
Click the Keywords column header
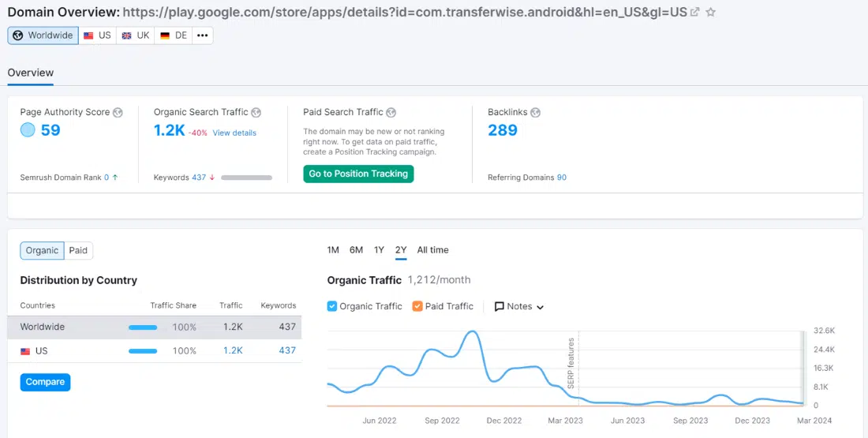pos(279,305)
